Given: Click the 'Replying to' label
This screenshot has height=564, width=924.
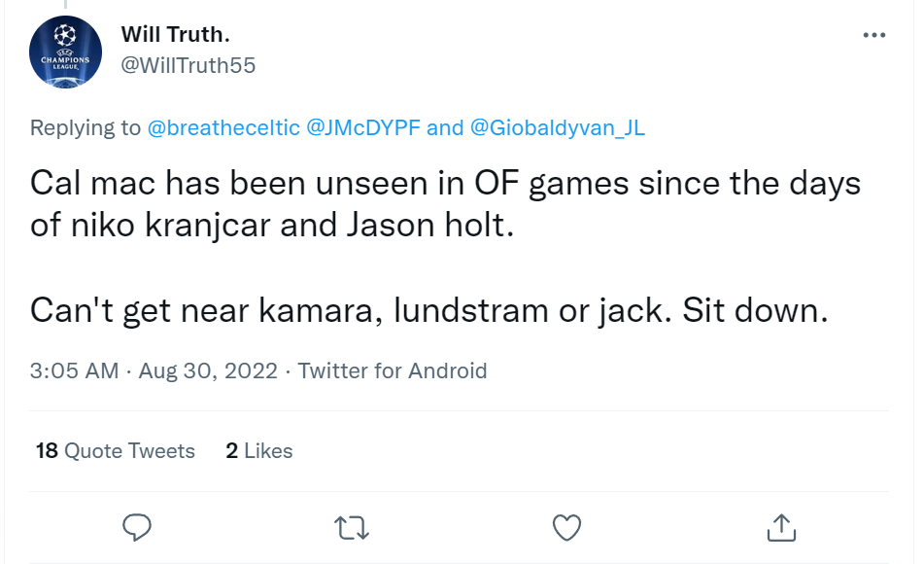Looking at the screenshot, I should [86, 127].
